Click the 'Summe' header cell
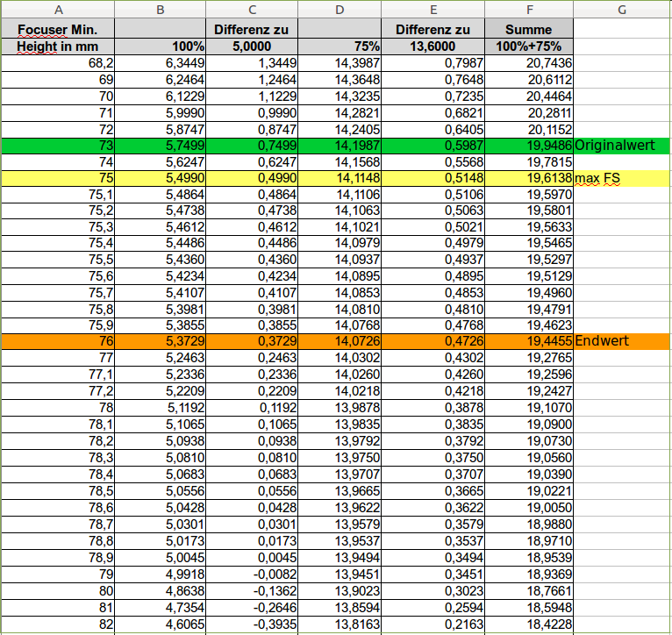Image resolution: width=672 pixels, height=635 pixels. 529,29
